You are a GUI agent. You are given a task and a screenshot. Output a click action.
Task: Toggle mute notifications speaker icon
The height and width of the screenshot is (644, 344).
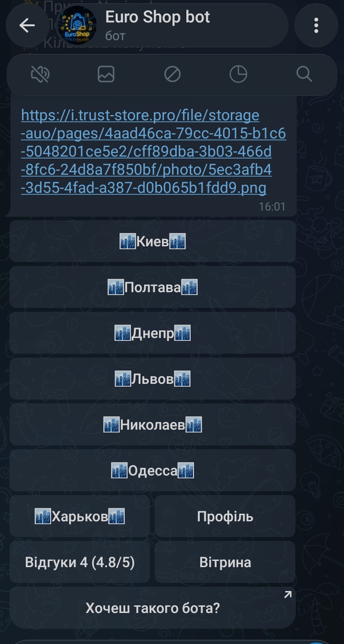(40, 74)
